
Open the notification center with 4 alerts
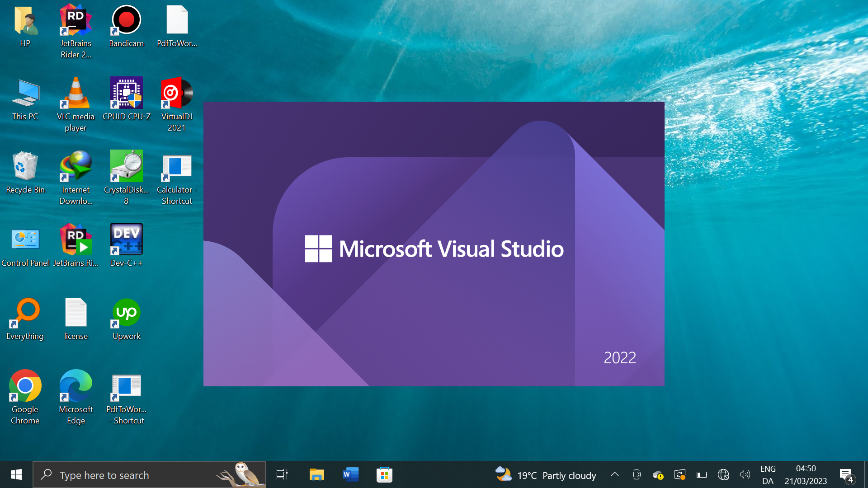846,474
